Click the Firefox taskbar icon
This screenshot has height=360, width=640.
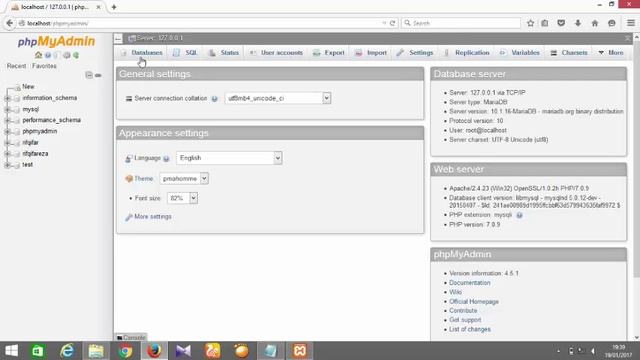[x=154, y=351]
